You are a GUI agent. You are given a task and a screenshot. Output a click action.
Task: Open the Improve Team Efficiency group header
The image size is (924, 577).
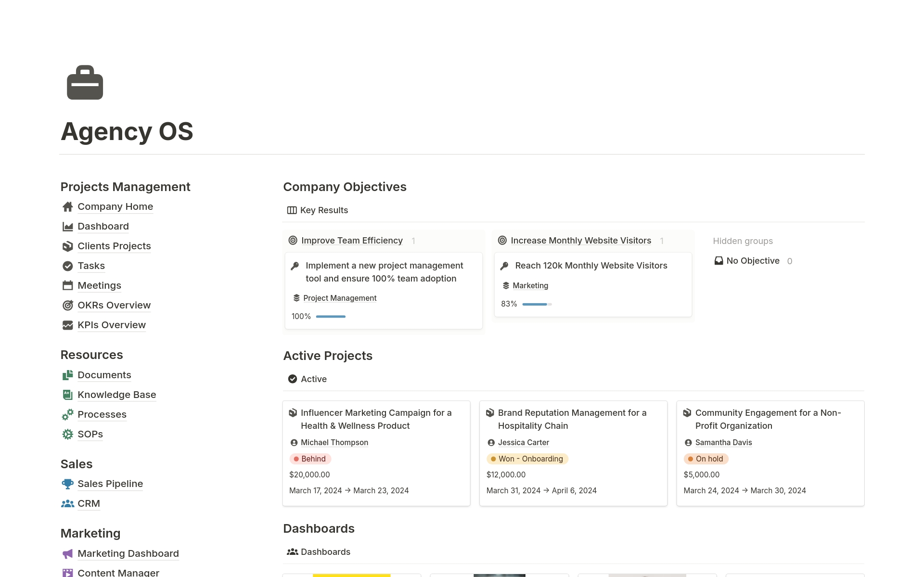(352, 241)
